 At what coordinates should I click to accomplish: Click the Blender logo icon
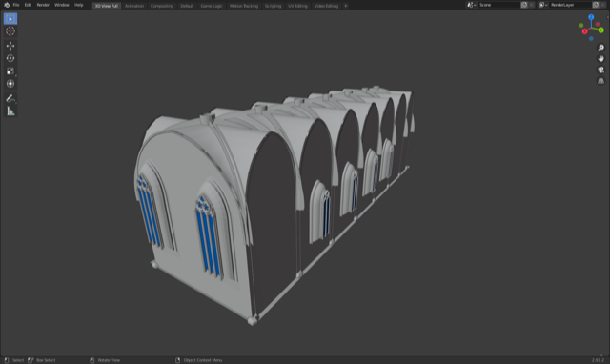7,5
